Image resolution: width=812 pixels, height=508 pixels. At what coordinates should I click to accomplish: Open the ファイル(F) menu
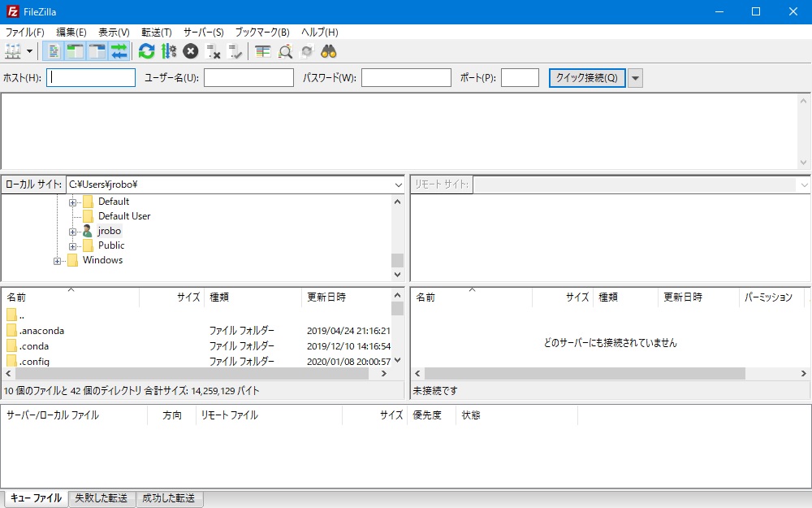(x=25, y=33)
